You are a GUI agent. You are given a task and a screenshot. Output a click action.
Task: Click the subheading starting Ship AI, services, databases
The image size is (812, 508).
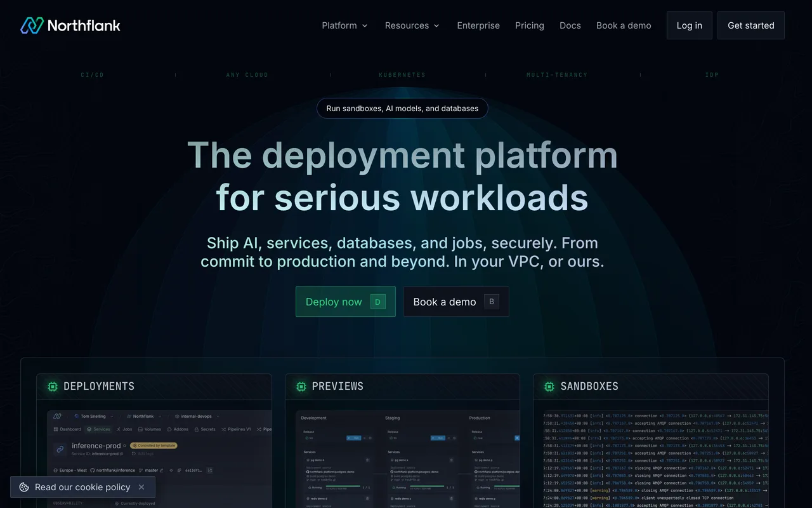point(402,252)
